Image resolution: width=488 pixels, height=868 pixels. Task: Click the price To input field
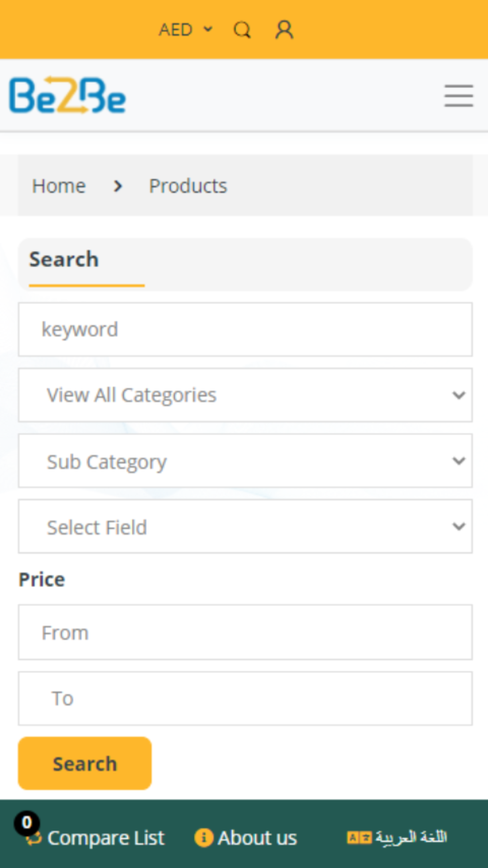pos(245,699)
